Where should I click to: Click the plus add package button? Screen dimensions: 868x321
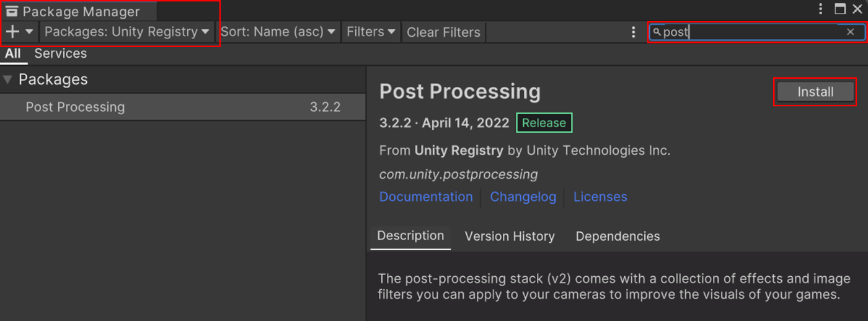pos(12,32)
